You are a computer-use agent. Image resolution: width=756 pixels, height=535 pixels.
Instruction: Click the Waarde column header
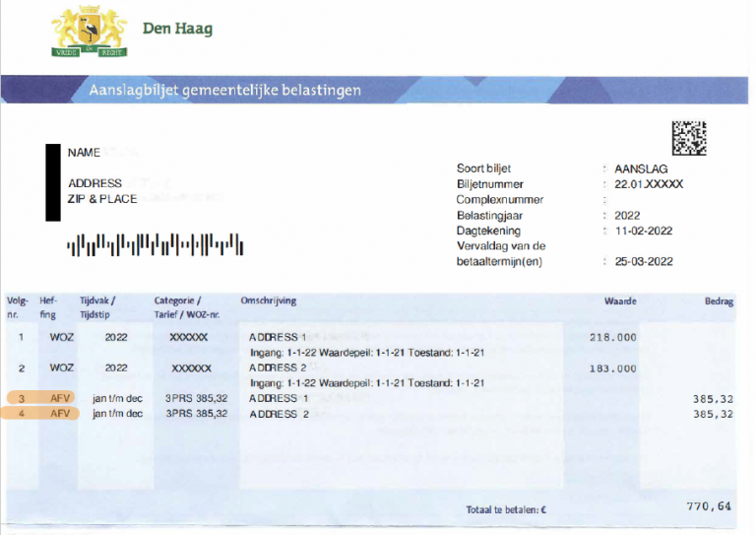(x=620, y=301)
